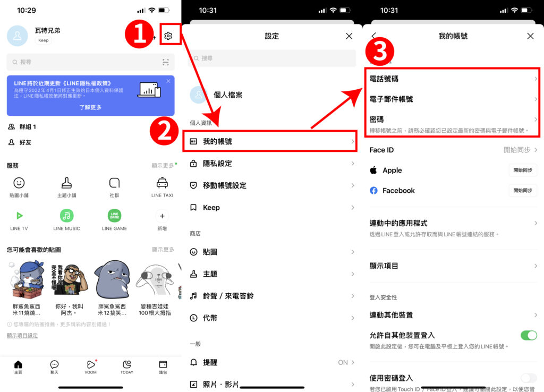The image size is (544, 392).
Task: Tap the settings search field
Action: [273, 58]
